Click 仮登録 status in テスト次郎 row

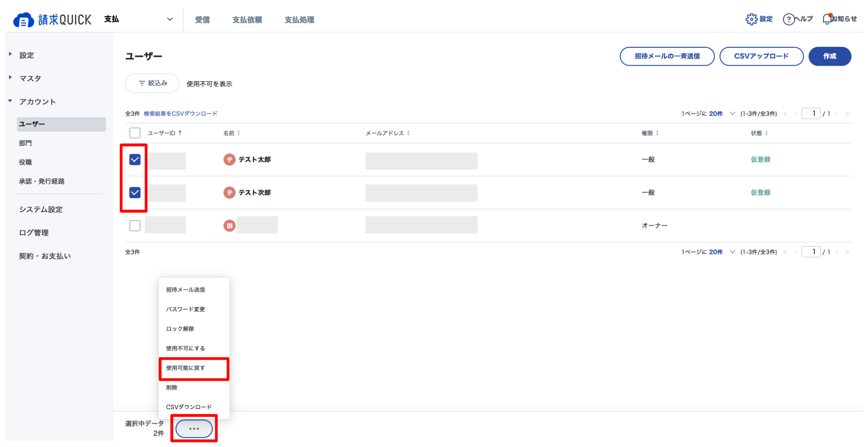[761, 193]
